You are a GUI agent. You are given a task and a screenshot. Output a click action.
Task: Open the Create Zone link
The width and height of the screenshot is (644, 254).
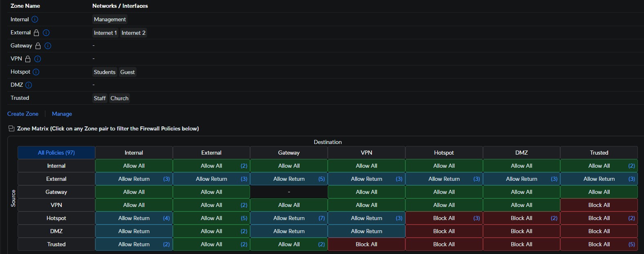(x=23, y=114)
